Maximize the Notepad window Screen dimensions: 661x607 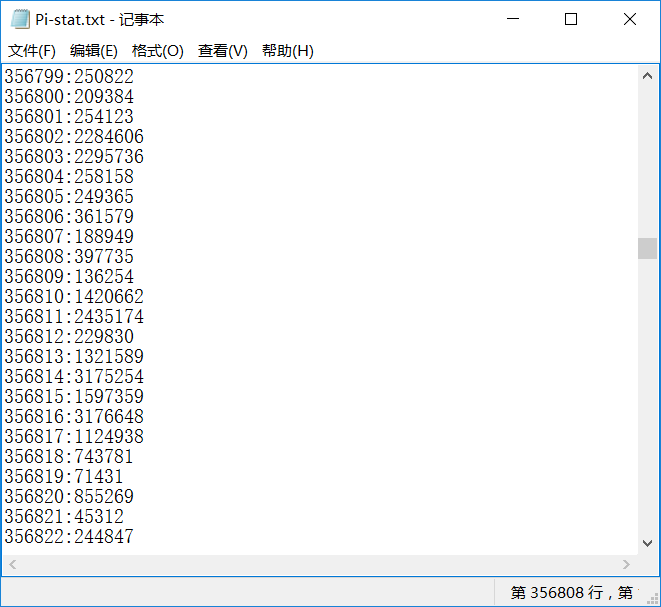[x=571, y=19]
